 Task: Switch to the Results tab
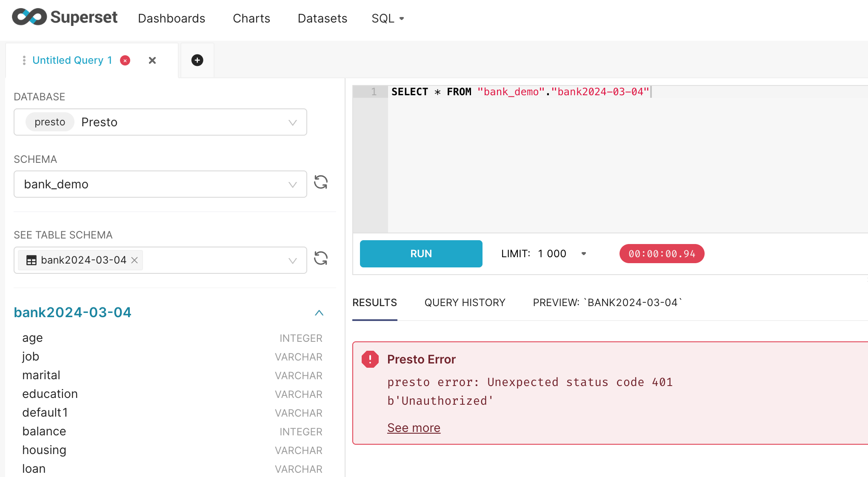(375, 303)
